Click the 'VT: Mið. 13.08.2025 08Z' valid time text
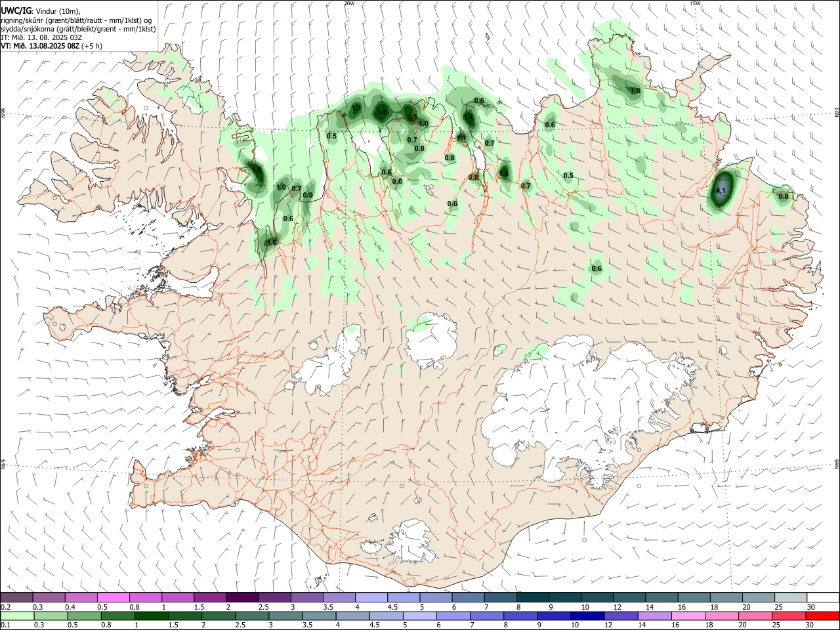 [x=40, y=46]
